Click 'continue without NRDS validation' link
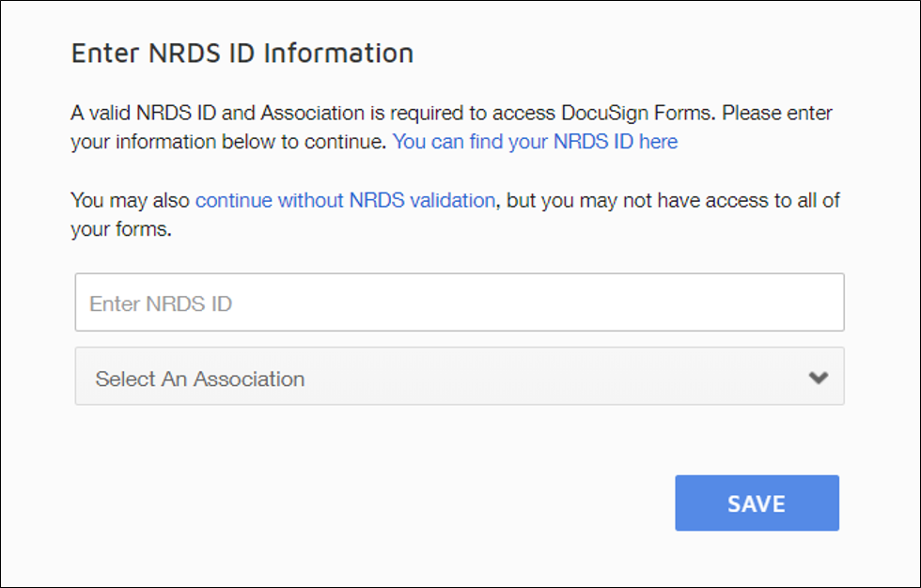 (346, 200)
